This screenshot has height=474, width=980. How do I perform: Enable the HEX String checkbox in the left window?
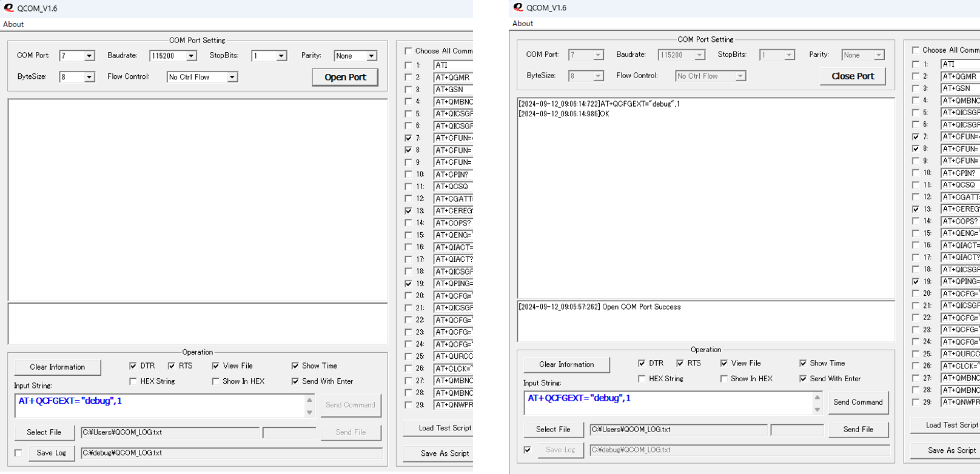coord(133,381)
